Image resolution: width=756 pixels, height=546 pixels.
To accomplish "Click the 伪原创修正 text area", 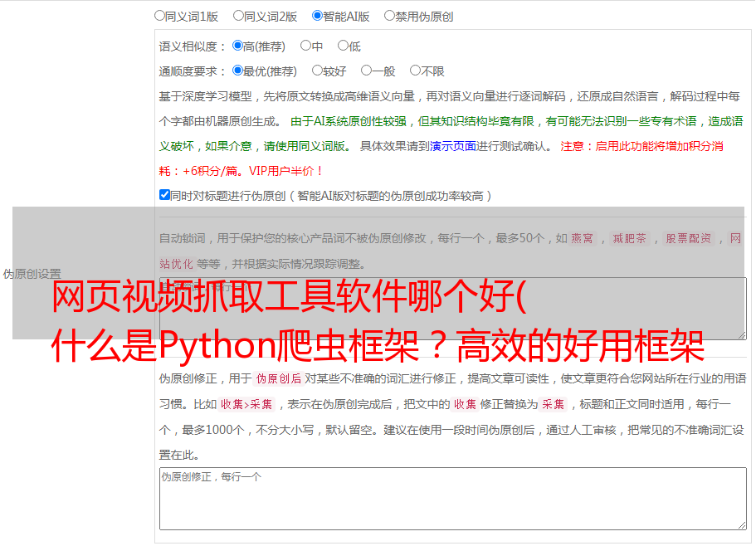I will tap(453, 499).
